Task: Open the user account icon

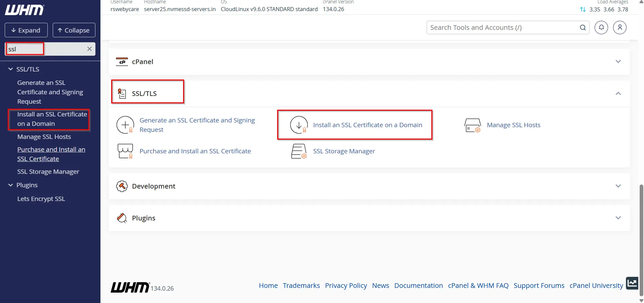Action: pyautogui.click(x=620, y=28)
